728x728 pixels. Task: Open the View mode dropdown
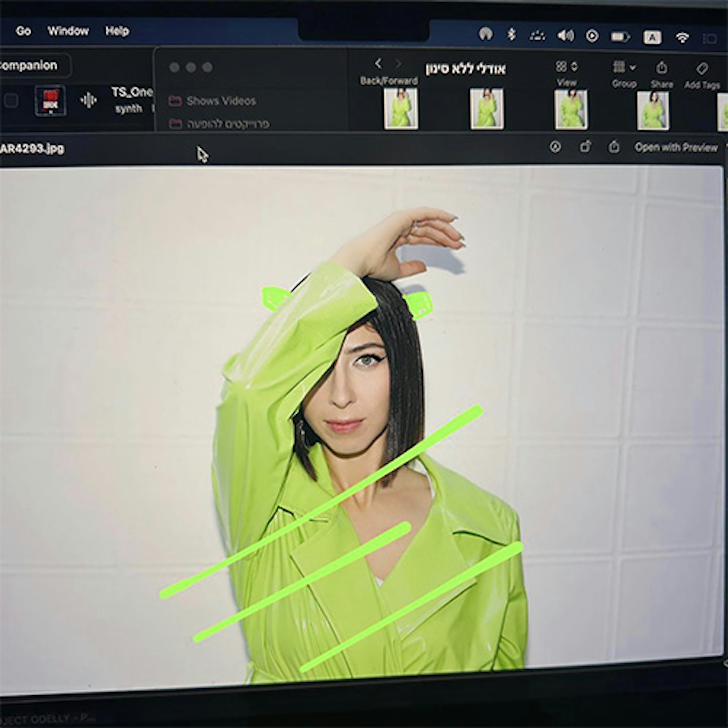click(x=566, y=67)
